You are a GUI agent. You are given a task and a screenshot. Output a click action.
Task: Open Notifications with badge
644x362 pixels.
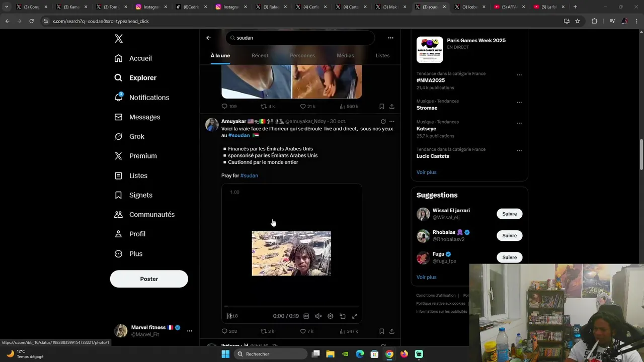point(142,98)
